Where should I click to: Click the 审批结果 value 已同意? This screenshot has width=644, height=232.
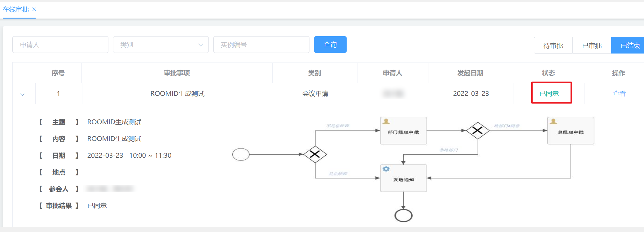pyautogui.click(x=97, y=206)
